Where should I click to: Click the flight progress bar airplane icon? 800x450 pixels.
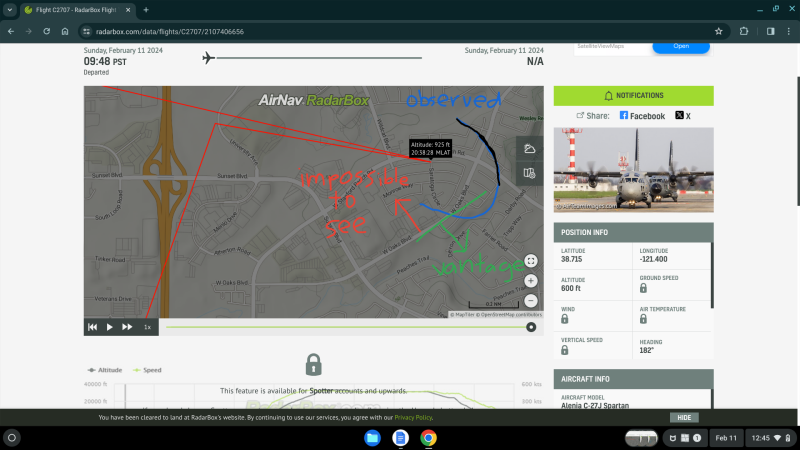(x=208, y=58)
